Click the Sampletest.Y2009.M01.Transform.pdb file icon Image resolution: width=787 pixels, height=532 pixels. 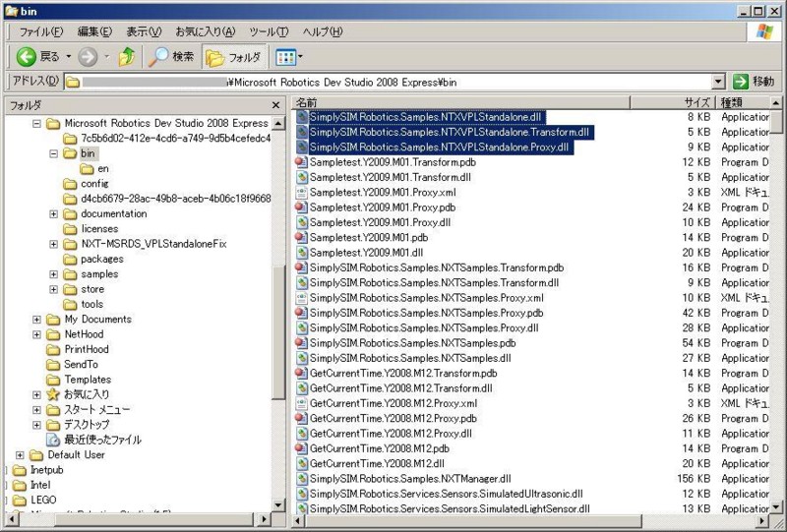[301, 162]
